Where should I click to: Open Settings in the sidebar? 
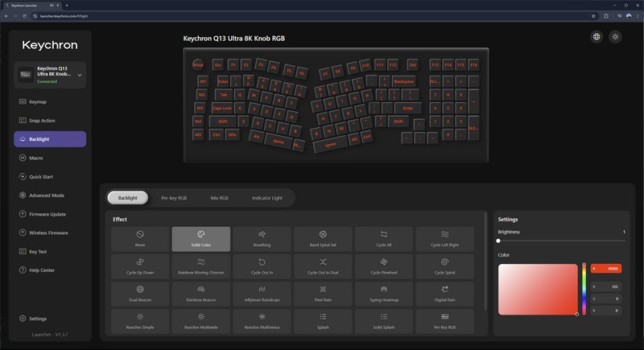coord(50,319)
